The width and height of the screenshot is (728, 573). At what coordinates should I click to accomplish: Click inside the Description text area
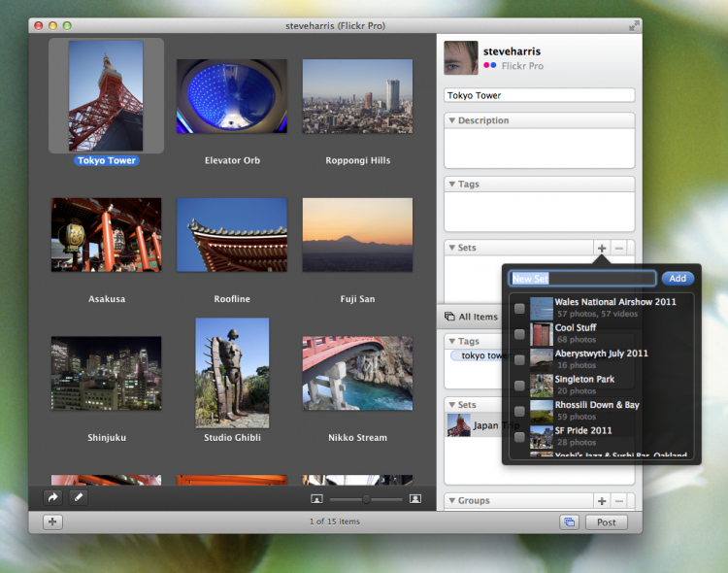(539, 148)
